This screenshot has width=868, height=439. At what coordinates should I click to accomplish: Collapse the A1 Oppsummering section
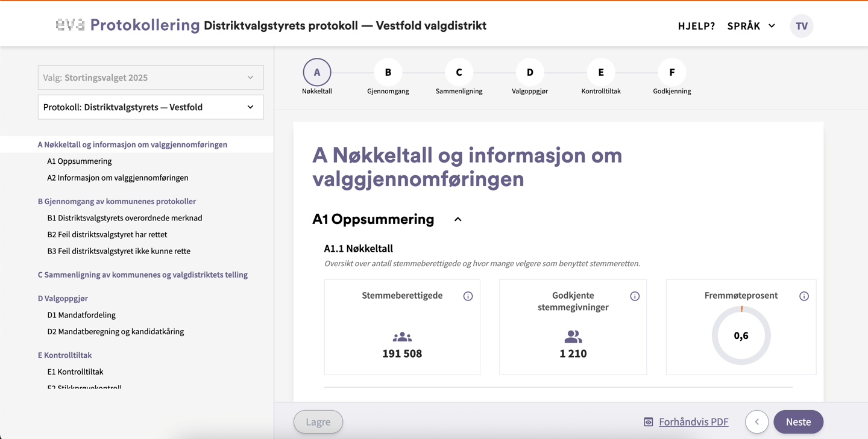pyautogui.click(x=458, y=219)
